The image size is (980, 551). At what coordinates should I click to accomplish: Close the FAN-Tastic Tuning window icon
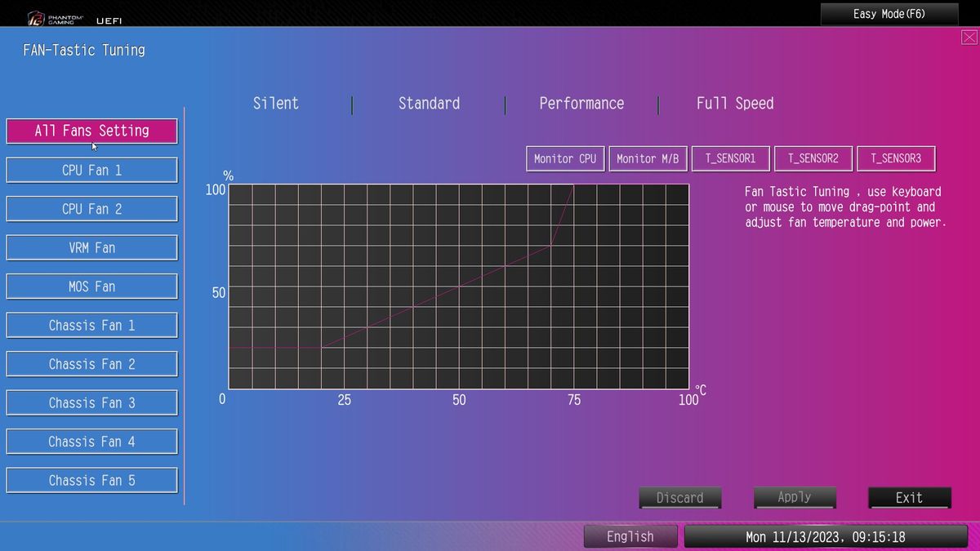tap(969, 38)
